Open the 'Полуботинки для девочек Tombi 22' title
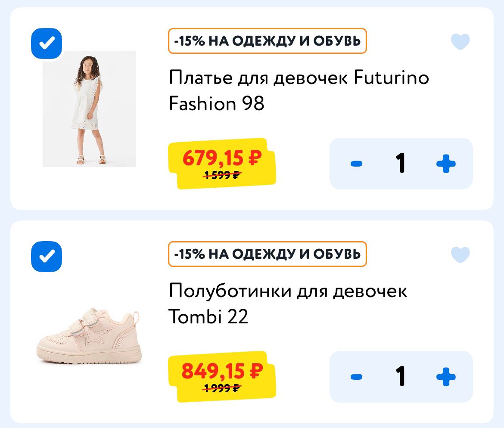 tap(288, 304)
